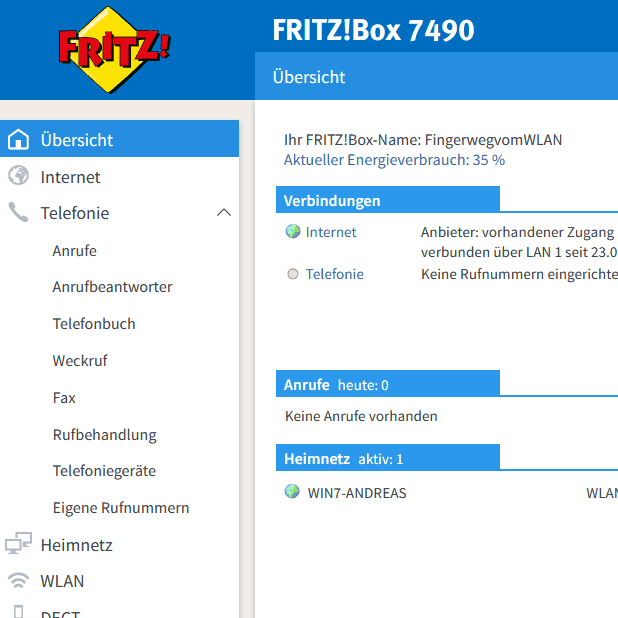618x618 pixels.
Task: Click the grey status dot beside Telefonie
Action: [293, 274]
